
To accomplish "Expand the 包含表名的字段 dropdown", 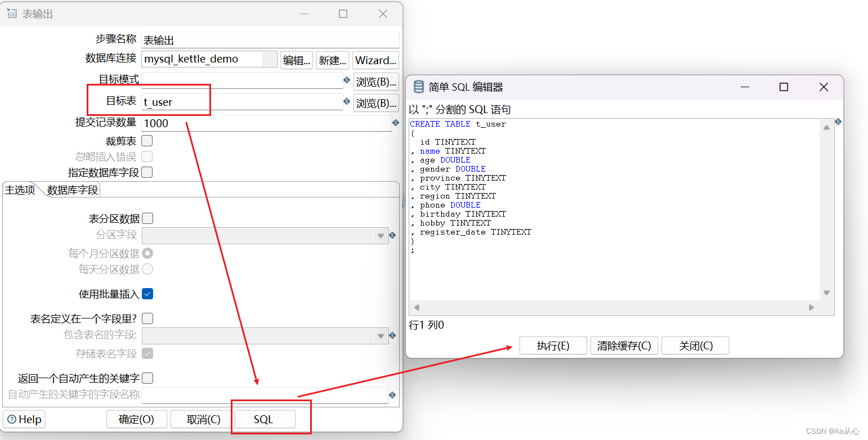I will 382,336.
